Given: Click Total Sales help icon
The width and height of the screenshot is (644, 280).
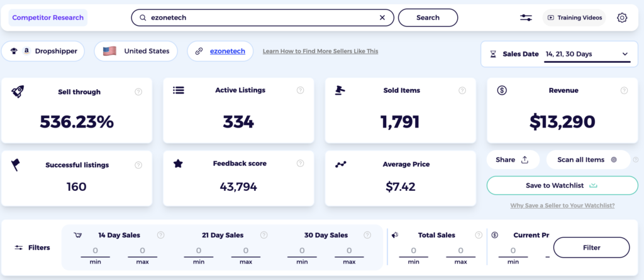Looking at the screenshot, I should coord(479,235).
